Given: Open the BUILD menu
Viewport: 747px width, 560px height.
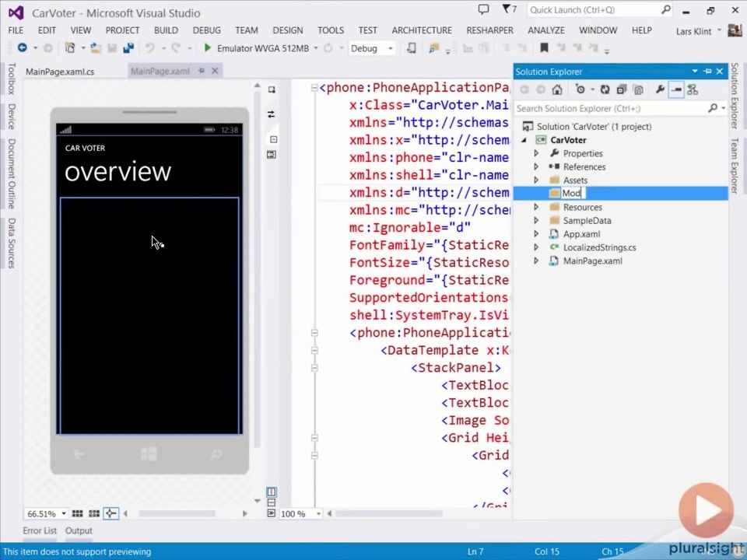Looking at the screenshot, I should pyautogui.click(x=166, y=30).
